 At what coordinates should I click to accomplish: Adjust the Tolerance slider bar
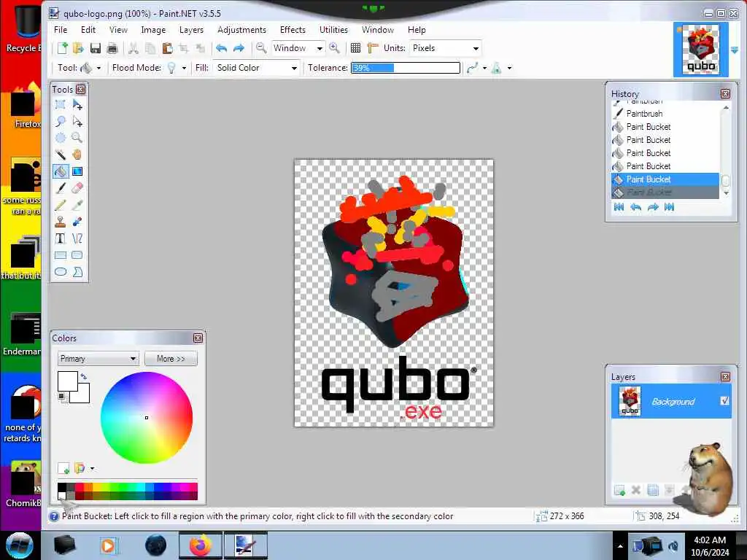point(406,68)
